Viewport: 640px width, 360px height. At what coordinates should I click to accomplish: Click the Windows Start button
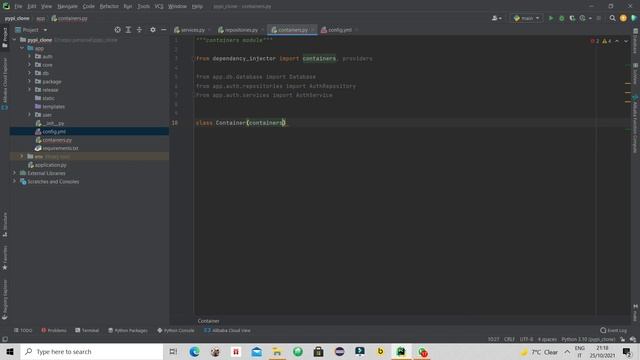click(10, 351)
